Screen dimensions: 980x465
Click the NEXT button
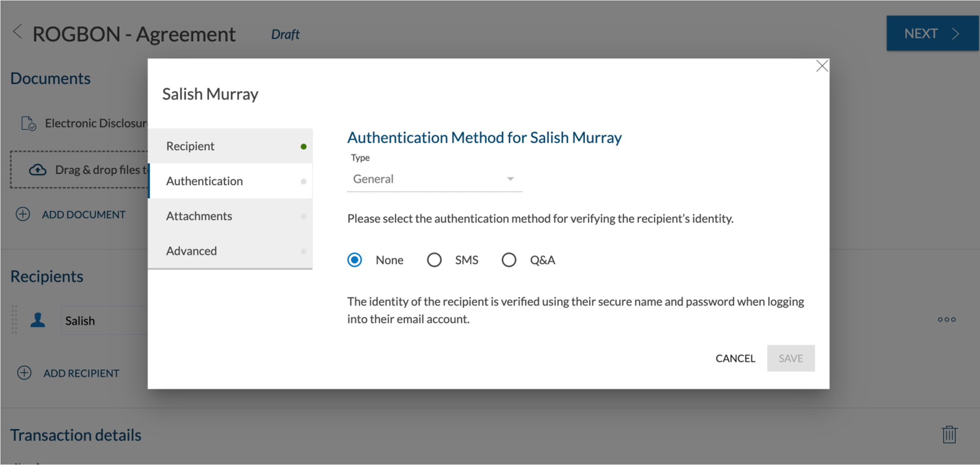click(931, 34)
